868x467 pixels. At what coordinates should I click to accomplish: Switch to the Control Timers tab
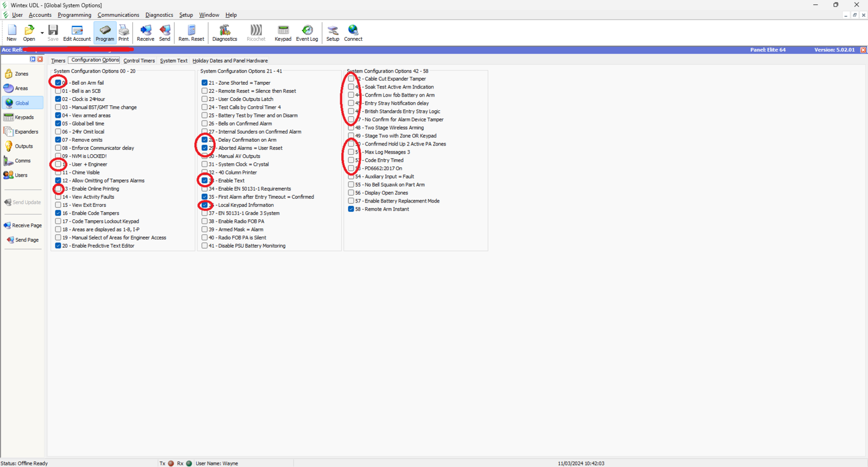(139, 61)
